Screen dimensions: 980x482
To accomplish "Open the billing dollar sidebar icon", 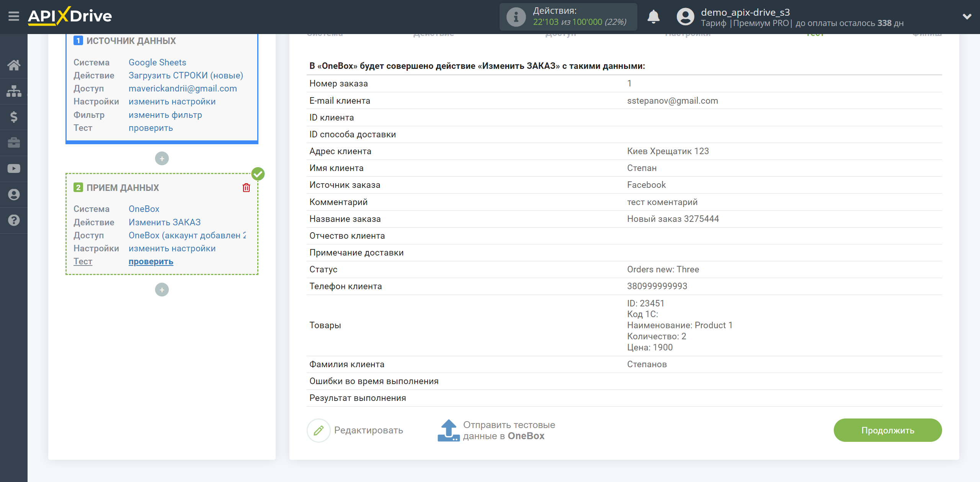I will pyautogui.click(x=14, y=117).
